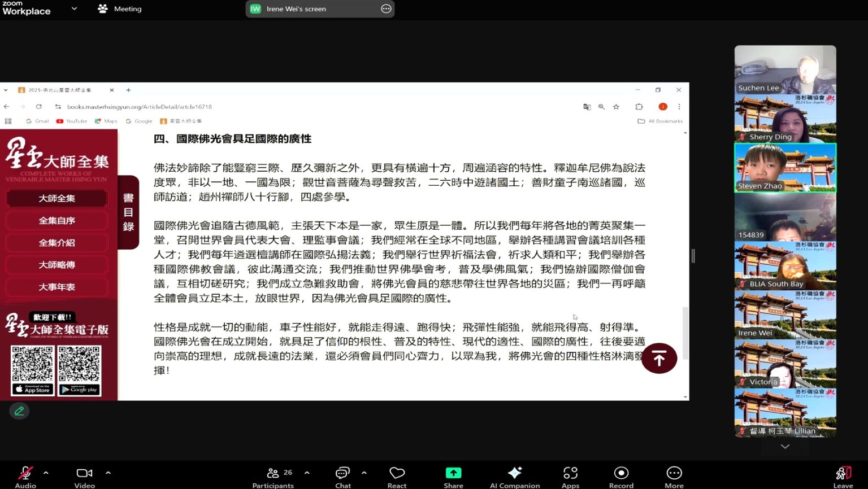This screenshot has width=868, height=489.
Task: Toggle the Video camera button
Action: (84, 477)
